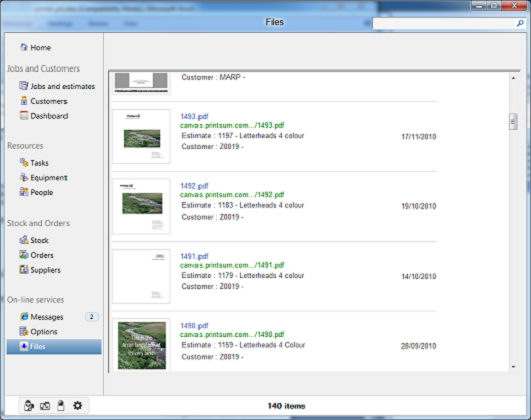
Task: Open the Suppliers section
Action: pos(40,270)
